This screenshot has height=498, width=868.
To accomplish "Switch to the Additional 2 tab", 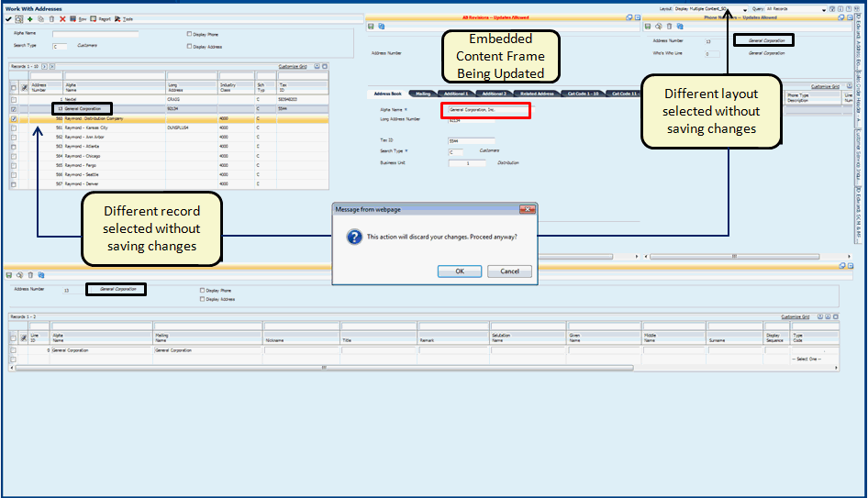I will coord(494,94).
